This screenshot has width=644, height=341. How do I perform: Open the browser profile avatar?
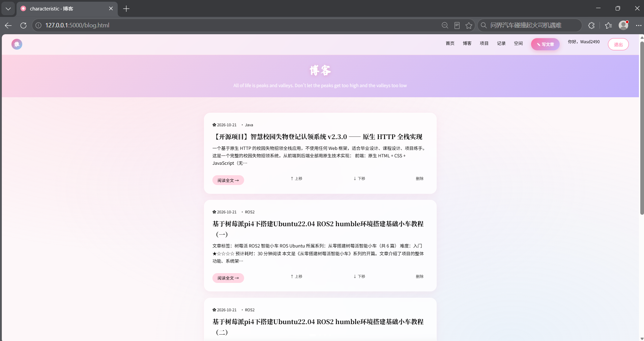(623, 25)
